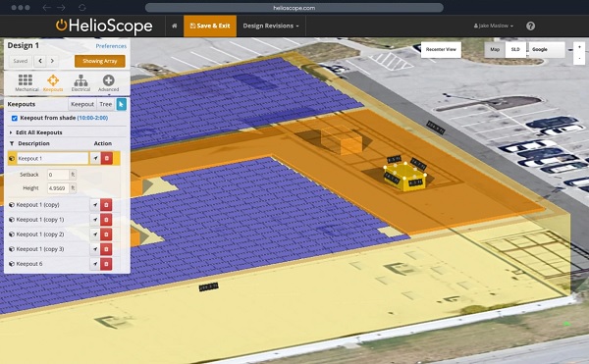Viewport: 589px width, 364px height.
Task: Go to the home icon in navbar
Action: pyautogui.click(x=175, y=26)
